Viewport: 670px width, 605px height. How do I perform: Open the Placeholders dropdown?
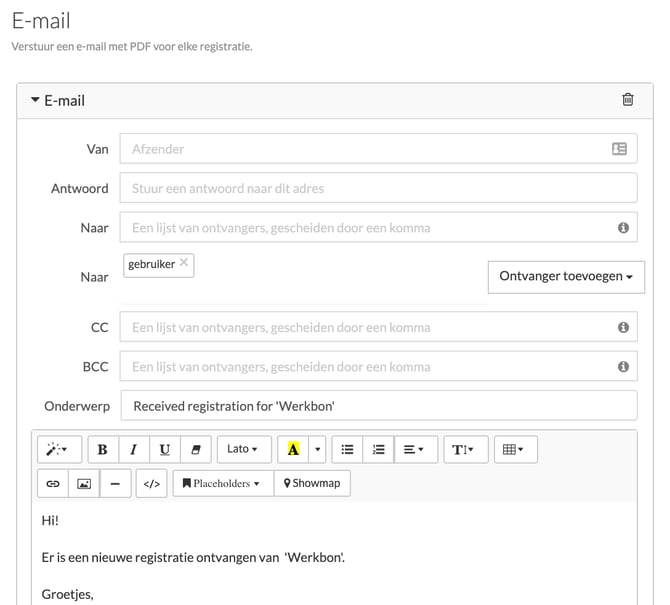223,484
